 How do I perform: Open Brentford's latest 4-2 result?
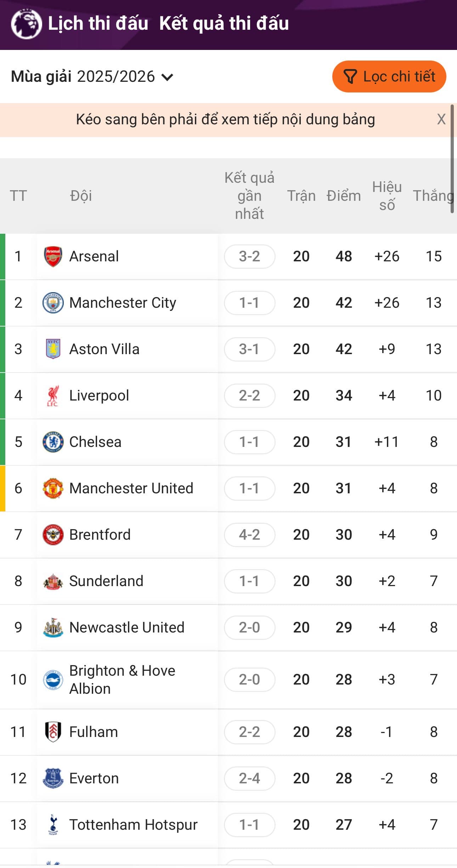[x=249, y=535]
